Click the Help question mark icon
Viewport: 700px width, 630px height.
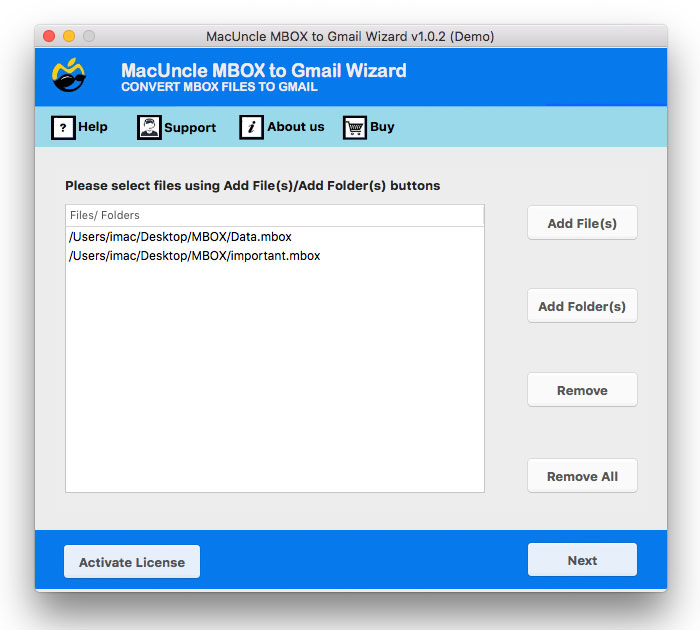tap(63, 128)
